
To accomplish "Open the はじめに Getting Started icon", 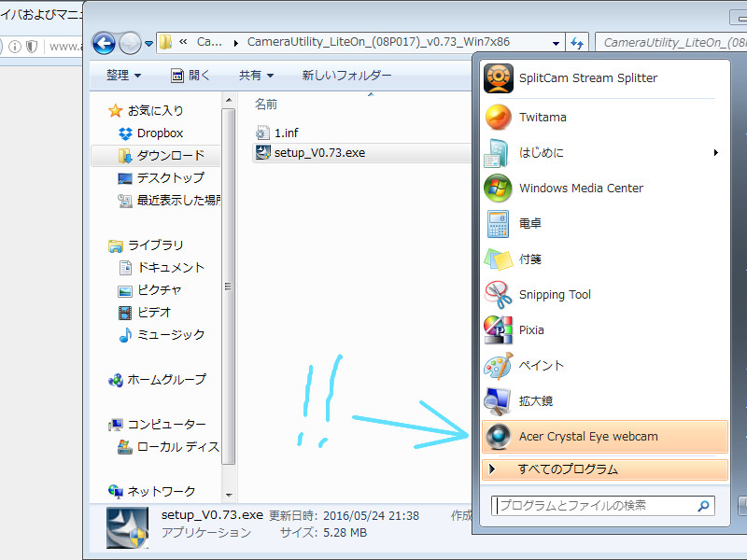I will coord(498,153).
